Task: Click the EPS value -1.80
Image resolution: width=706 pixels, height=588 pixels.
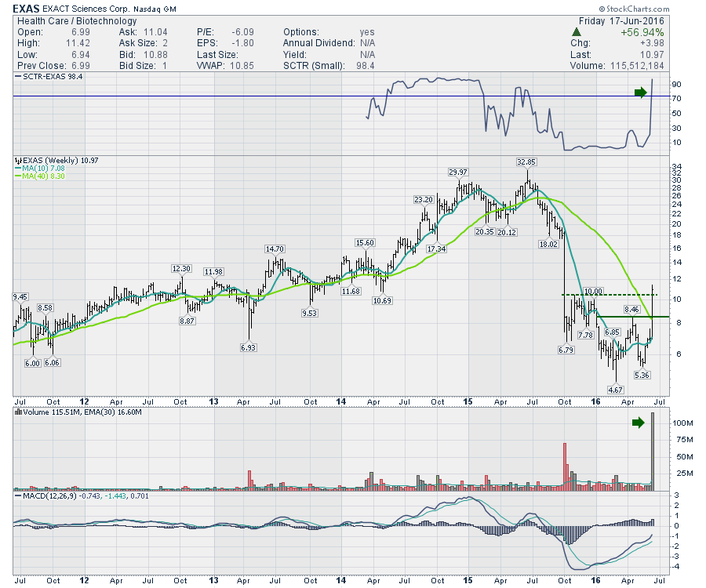Action: (x=242, y=43)
